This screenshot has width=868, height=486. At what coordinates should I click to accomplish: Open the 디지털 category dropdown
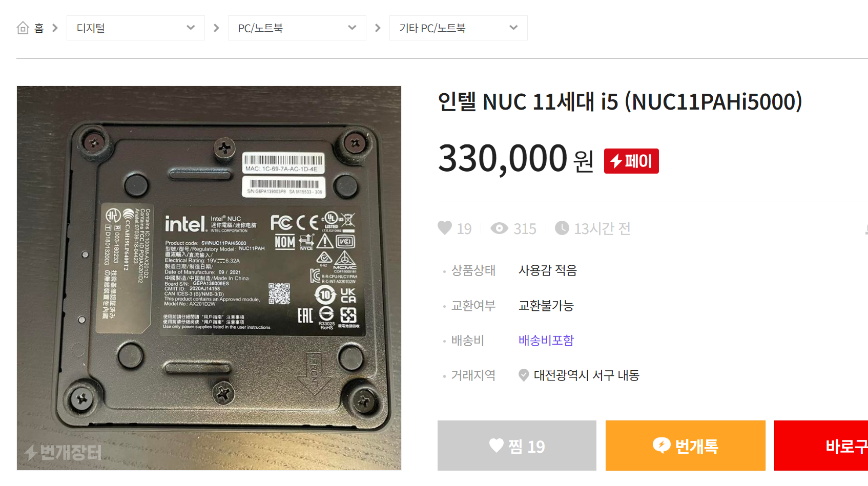[136, 28]
